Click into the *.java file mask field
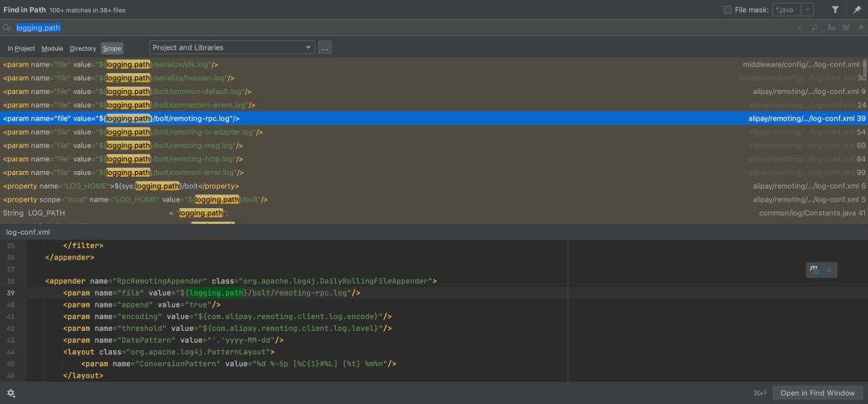 click(x=787, y=10)
